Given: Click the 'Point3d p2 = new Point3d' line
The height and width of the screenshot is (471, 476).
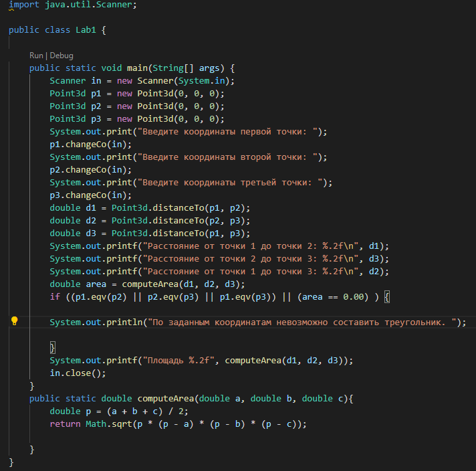Looking at the screenshot, I should pos(137,106).
